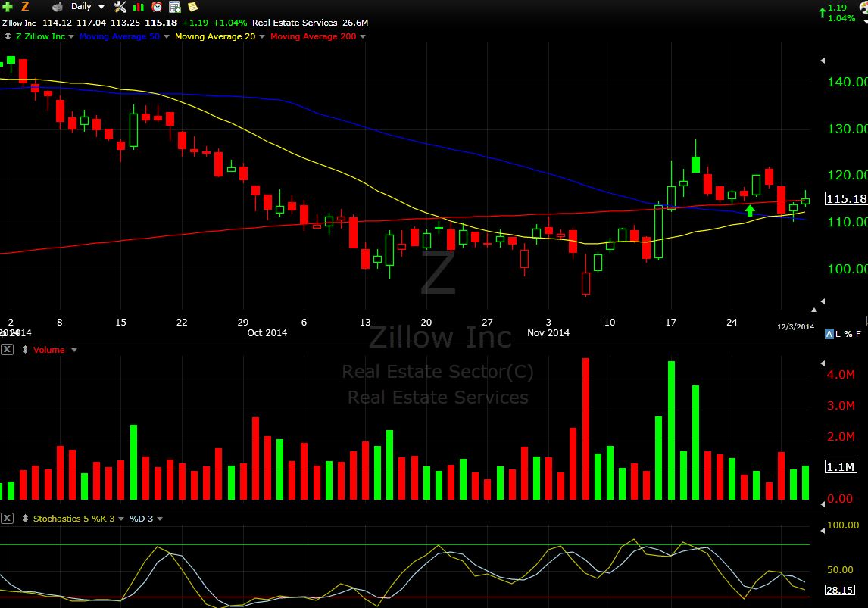
Task: Toggle the % percent scale button
Action: click(848, 334)
